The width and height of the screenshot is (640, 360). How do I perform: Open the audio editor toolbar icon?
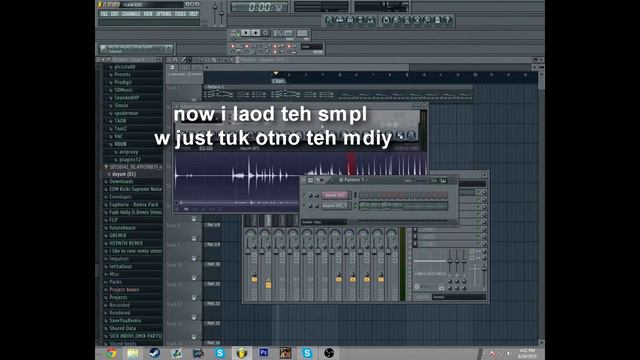[417, 20]
